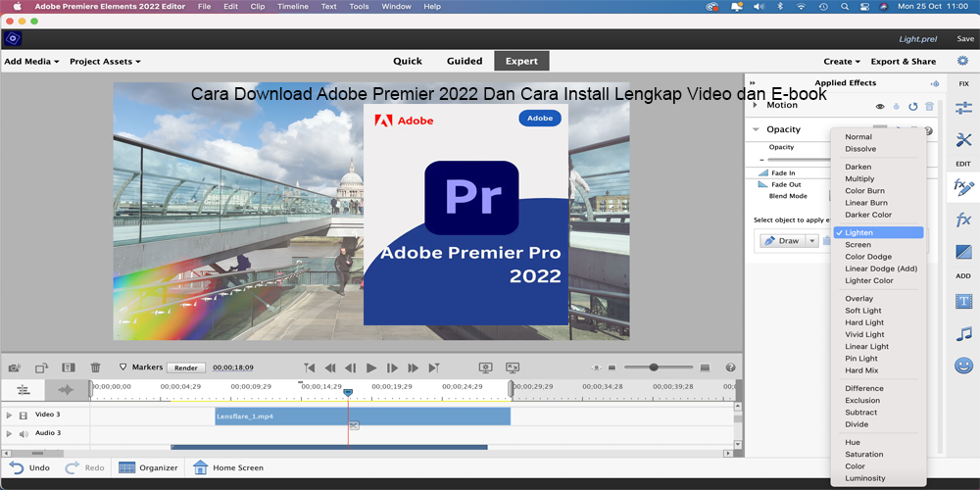Expand the Audio 3 track
This screenshot has width=980, height=490.
(9, 434)
